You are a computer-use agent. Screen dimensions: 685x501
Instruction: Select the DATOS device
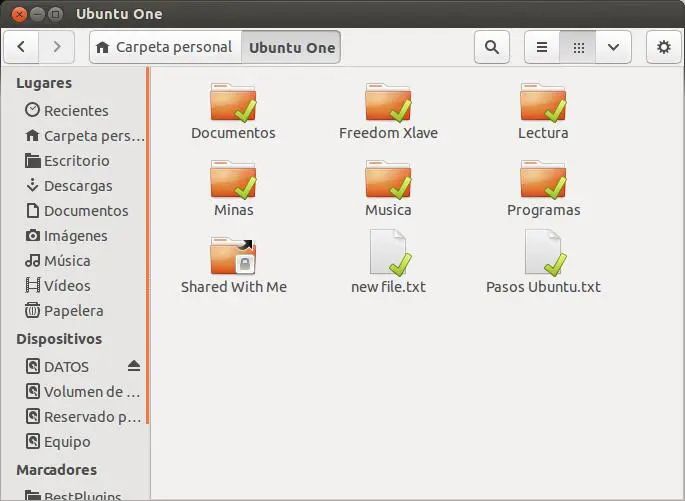click(x=74, y=366)
